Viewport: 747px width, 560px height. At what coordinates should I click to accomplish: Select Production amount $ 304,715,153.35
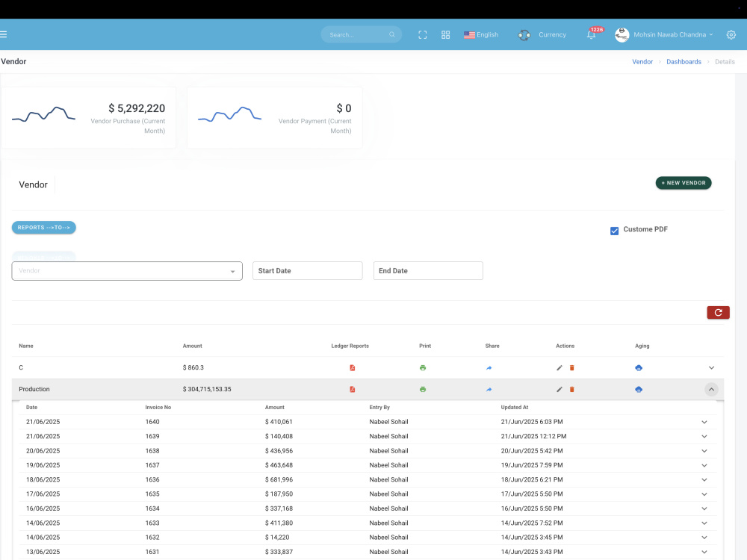pyautogui.click(x=207, y=390)
